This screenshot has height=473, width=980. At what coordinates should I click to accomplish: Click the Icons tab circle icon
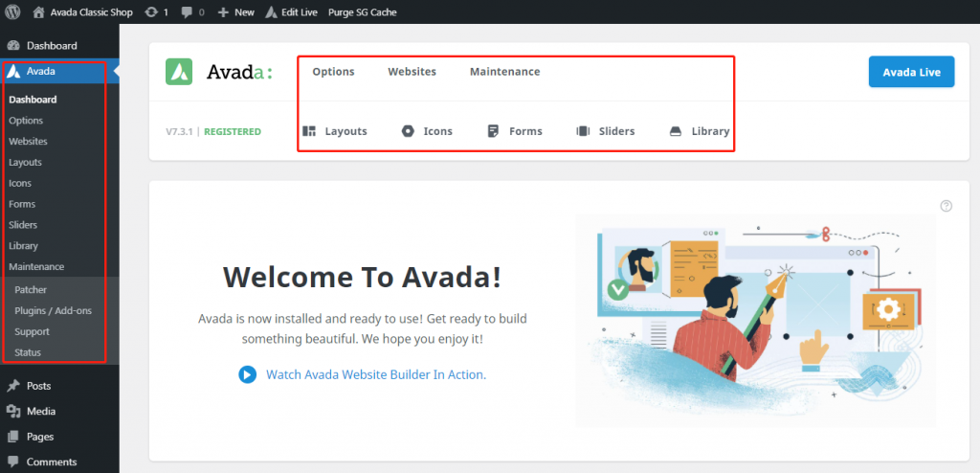(408, 131)
